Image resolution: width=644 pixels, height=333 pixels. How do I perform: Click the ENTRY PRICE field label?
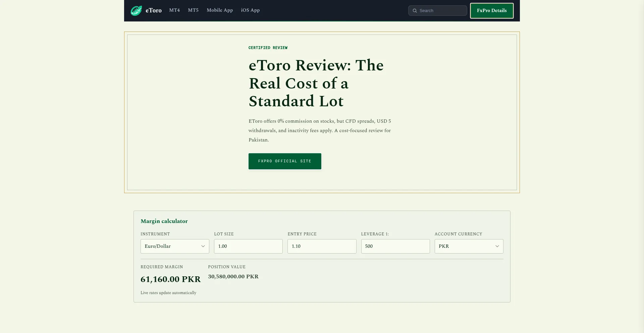pos(302,234)
